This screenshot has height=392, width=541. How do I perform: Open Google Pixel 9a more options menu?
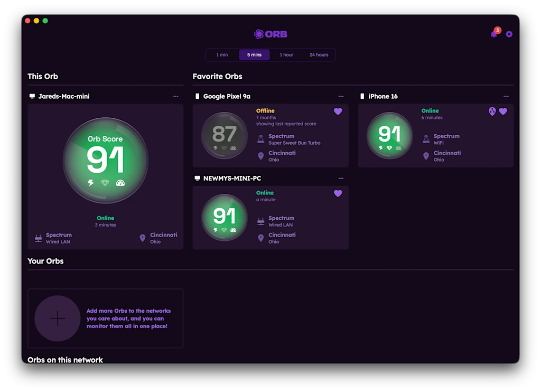click(341, 97)
